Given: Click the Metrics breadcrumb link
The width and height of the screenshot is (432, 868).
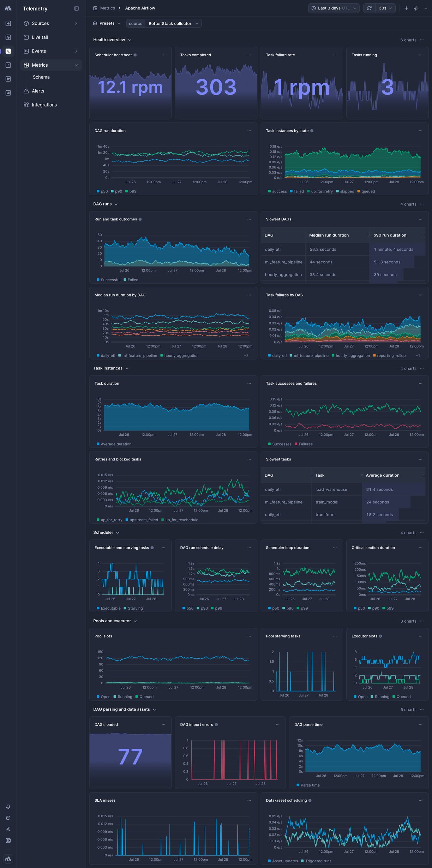Looking at the screenshot, I should (107, 8).
